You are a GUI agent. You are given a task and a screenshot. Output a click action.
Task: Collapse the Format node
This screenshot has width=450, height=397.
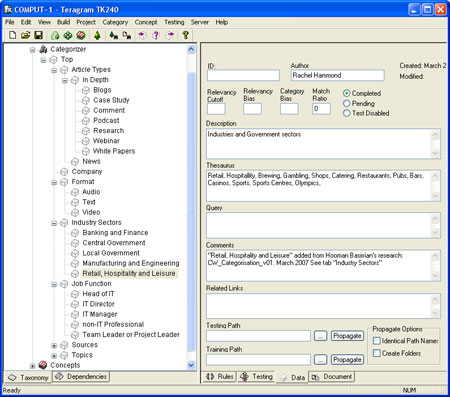54,182
